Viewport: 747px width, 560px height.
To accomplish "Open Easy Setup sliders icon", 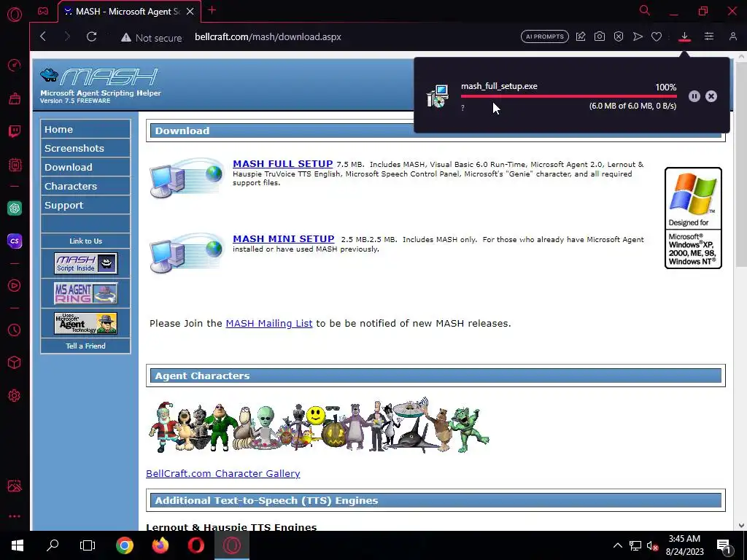I will point(709,36).
